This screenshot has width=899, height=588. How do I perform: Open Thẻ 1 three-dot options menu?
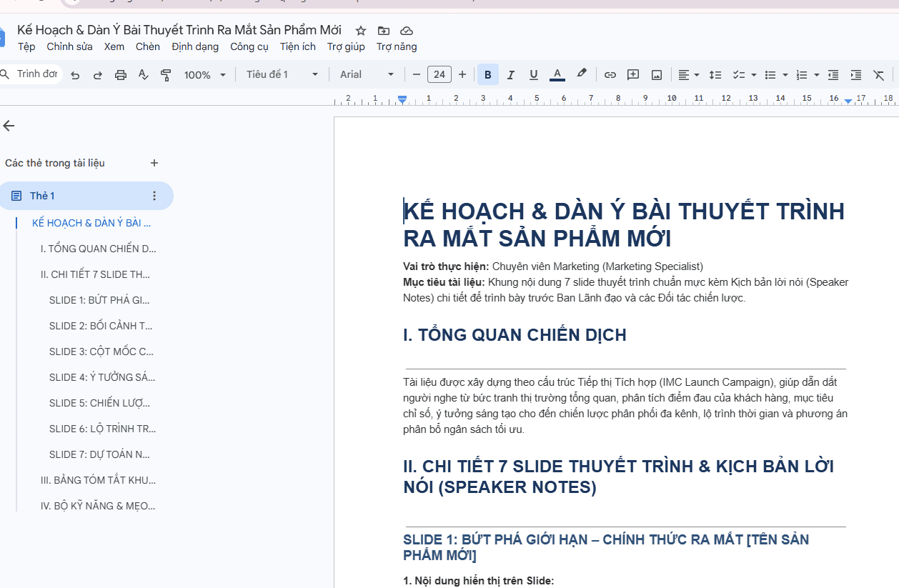(154, 196)
